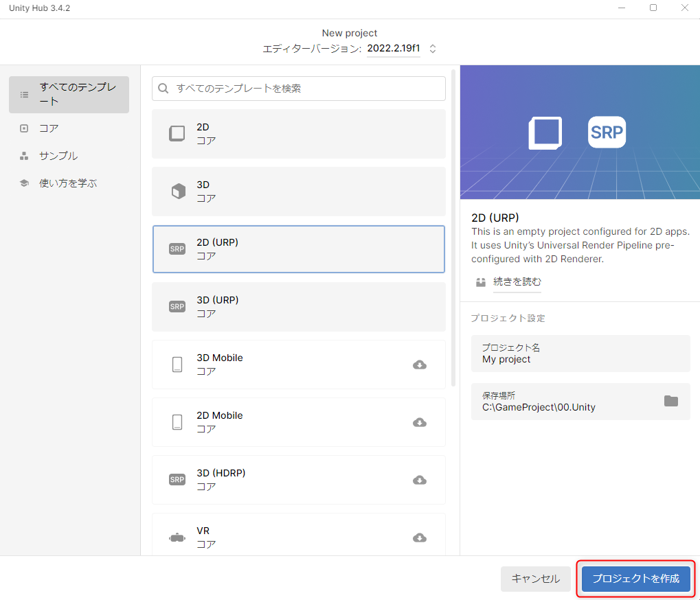This screenshot has width=700, height=600.
Task: Download the 3D Mobile template via cloud icon
Action: click(x=420, y=365)
